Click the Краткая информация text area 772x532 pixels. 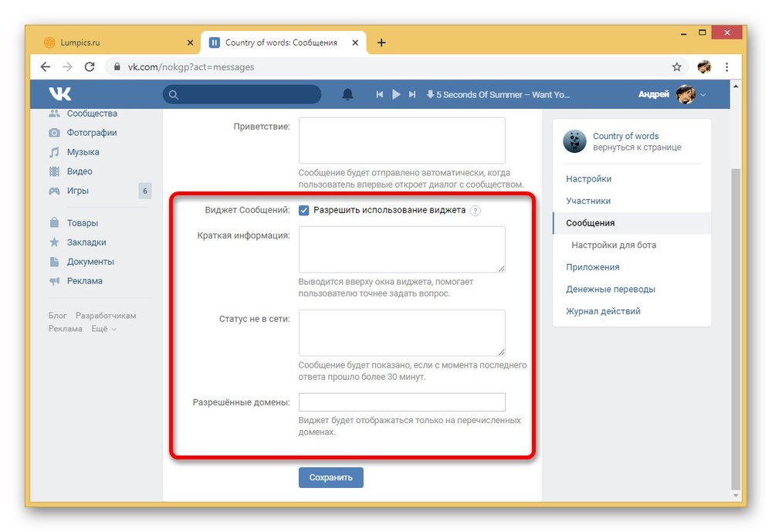[x=401, y=249]
